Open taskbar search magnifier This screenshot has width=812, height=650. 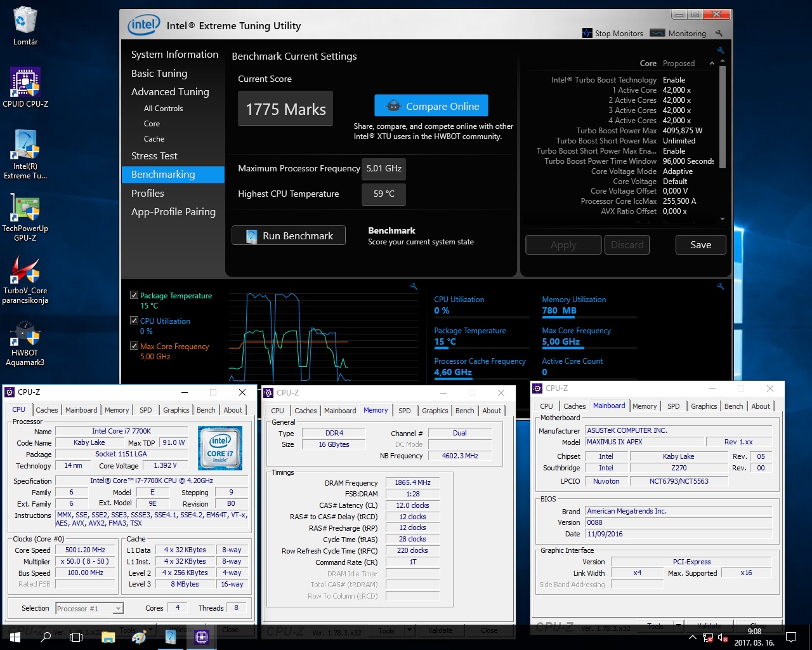(46, 637)
